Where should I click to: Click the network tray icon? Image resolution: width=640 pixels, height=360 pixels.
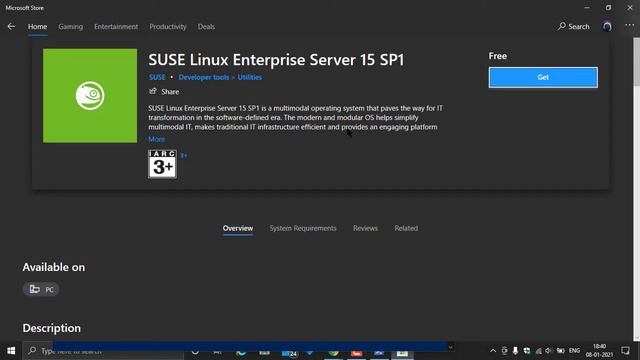pos(538,351)
